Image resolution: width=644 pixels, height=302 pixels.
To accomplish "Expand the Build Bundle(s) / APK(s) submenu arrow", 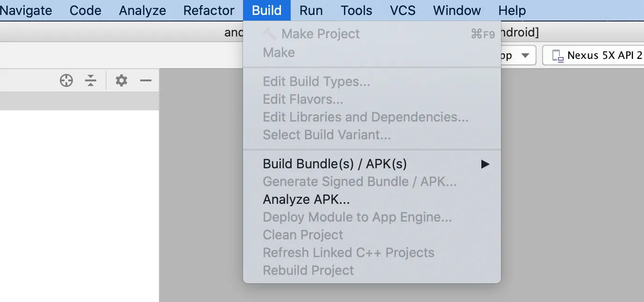I will (x=486, y=164).
